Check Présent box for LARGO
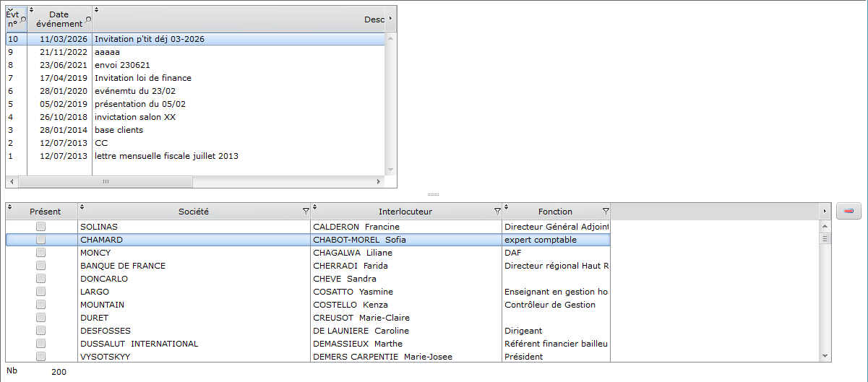The width and height of the screenshot is (868, 382). pos(41,292)
